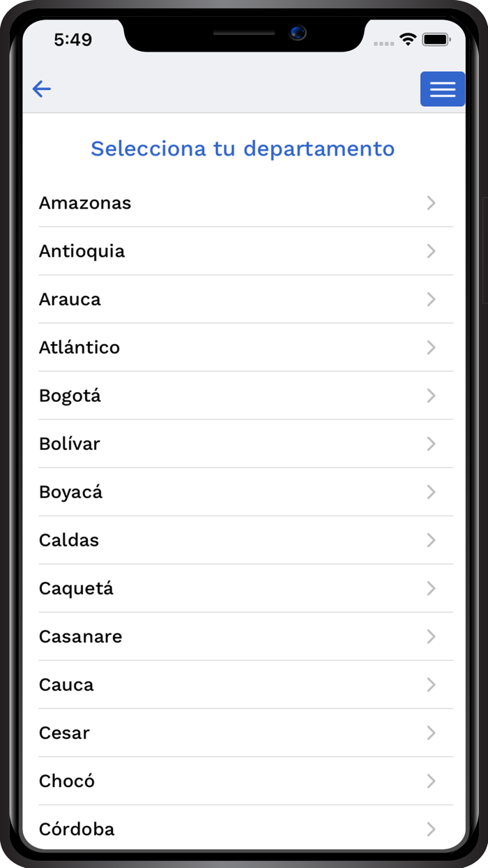Tap the Selecciona tu departamento heading
This screenshot has height=868, width=488.
[243, 148]
